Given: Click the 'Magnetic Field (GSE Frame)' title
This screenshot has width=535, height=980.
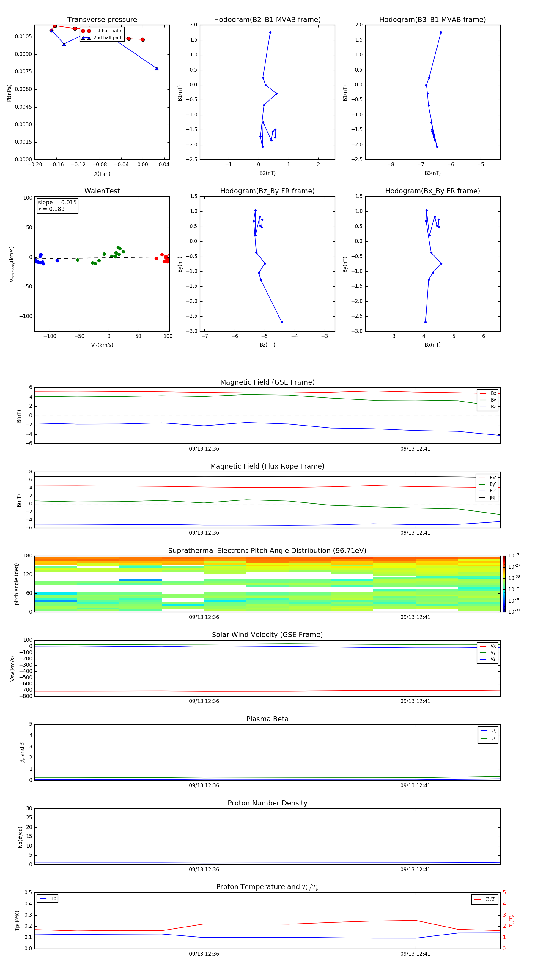Looking at the screenshot, I should [267, 382].
